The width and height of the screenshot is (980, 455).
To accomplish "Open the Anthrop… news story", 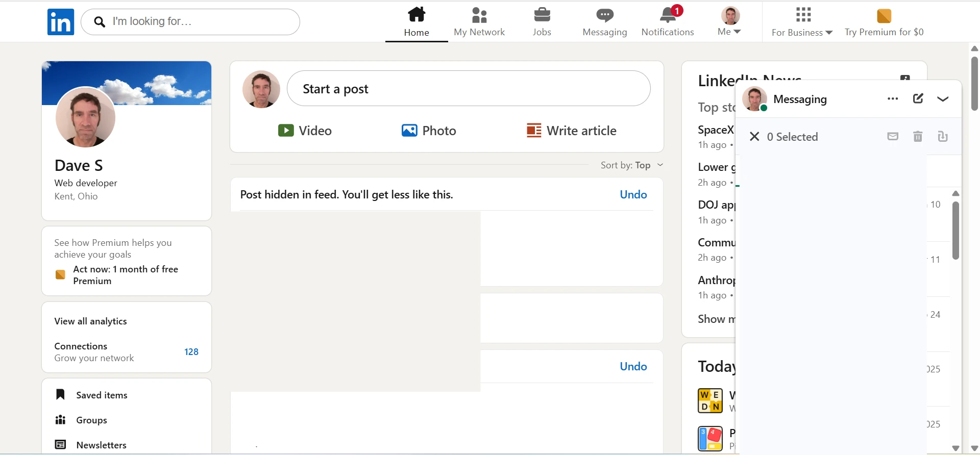I will click(717, 280).
